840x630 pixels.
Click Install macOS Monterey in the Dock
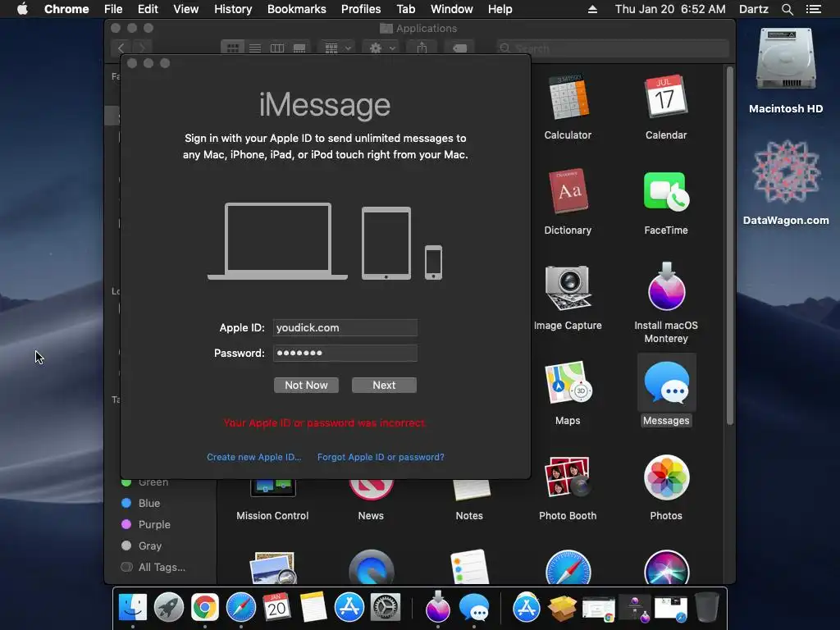click(x=438, y=606)
